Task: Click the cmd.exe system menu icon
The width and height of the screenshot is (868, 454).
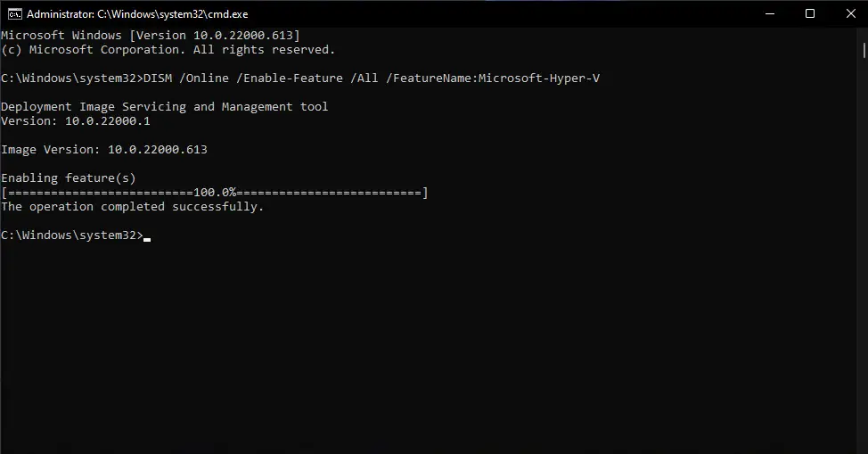Action: pyautogui.click(x=12, y=13)
